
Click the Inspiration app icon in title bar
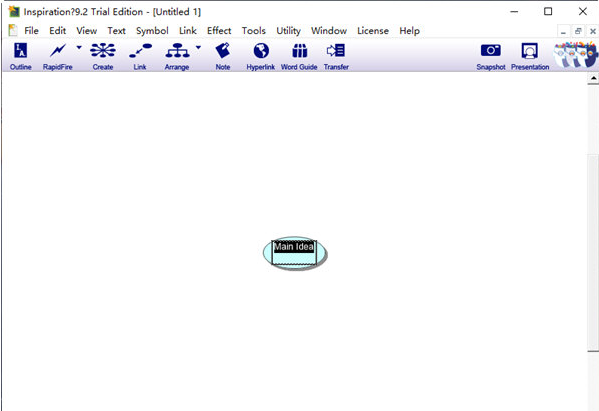(x=14, y=11)
